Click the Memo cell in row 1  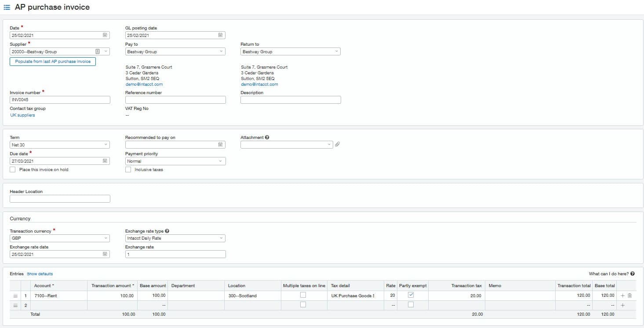point(520,296)
